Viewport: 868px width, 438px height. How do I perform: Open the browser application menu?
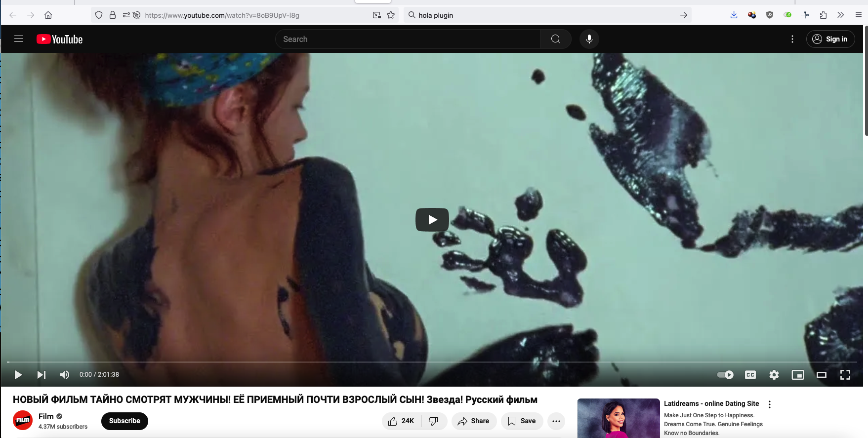[x=859, y=15]
